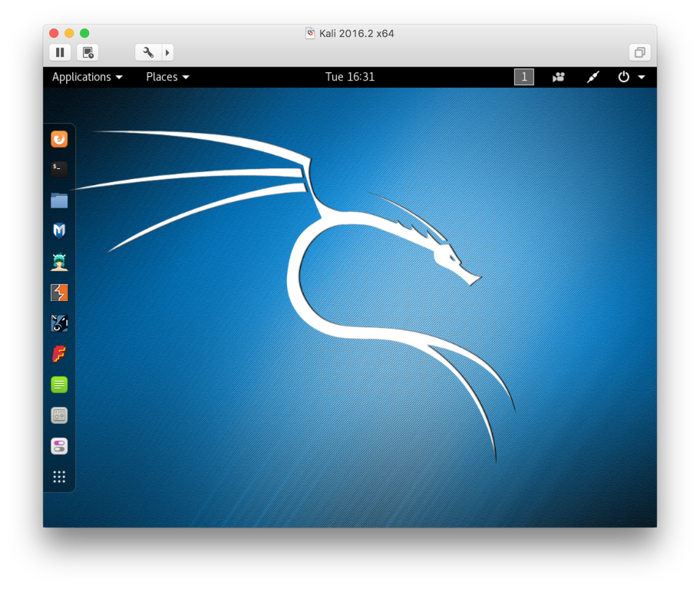This screenshot has height=589, width=700.
Task: Take a VM snapshot
Action: [x=88, y=52]
